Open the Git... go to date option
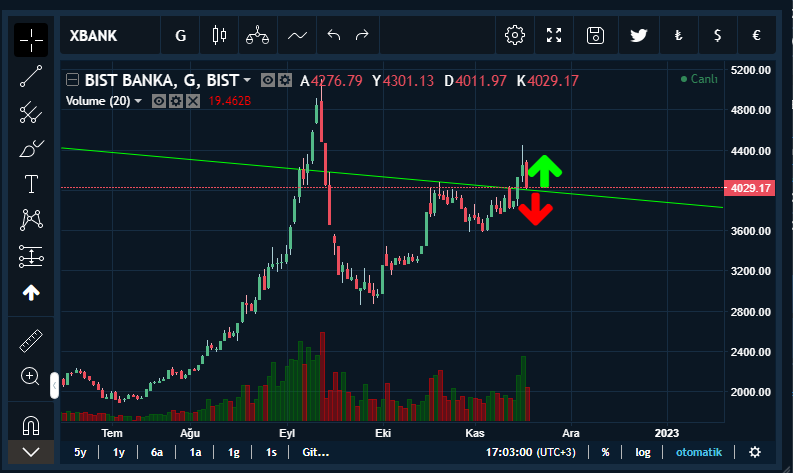This screenshot has width=793, height=473. coord(316,452)
